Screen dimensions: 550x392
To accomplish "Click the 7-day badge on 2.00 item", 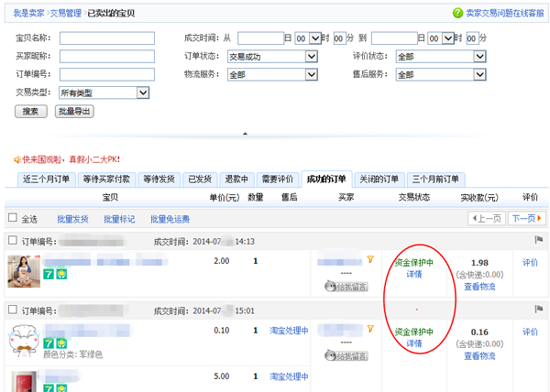I will pyautogui.click(x=49, y=274).
